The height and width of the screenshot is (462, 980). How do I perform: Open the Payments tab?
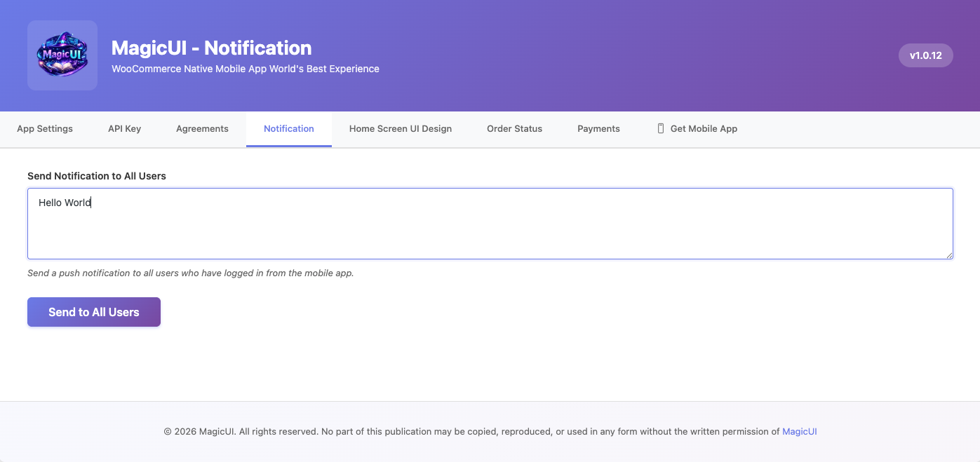598,129
